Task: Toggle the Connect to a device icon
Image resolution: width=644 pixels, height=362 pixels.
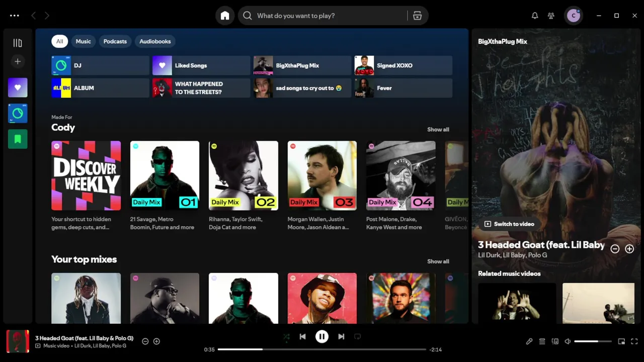Action: [x=555, y=341]
